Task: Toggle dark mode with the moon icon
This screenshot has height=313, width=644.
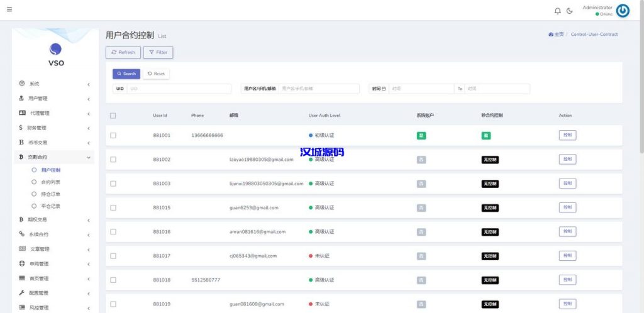Action: (570, 11)
